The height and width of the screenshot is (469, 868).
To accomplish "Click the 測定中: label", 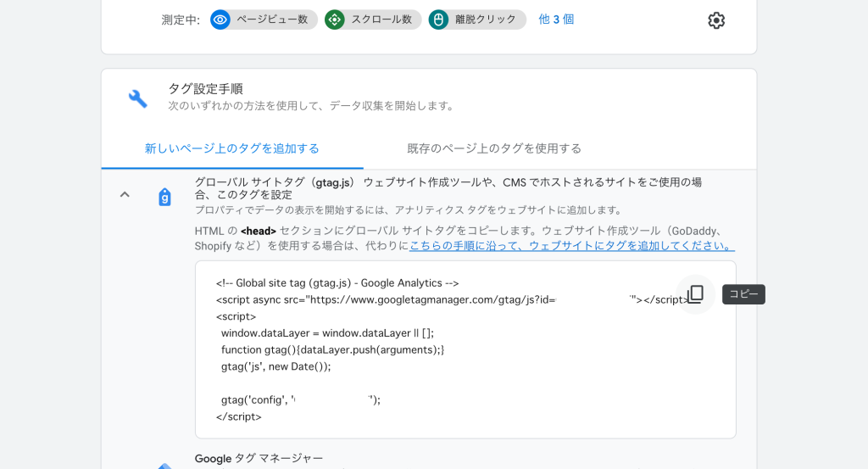I will 181,20.
